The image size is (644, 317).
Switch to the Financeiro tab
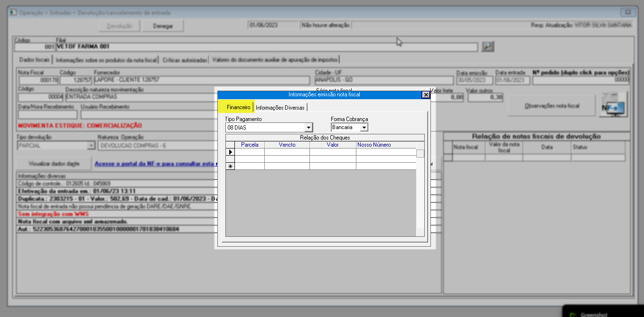pos(238,107)
